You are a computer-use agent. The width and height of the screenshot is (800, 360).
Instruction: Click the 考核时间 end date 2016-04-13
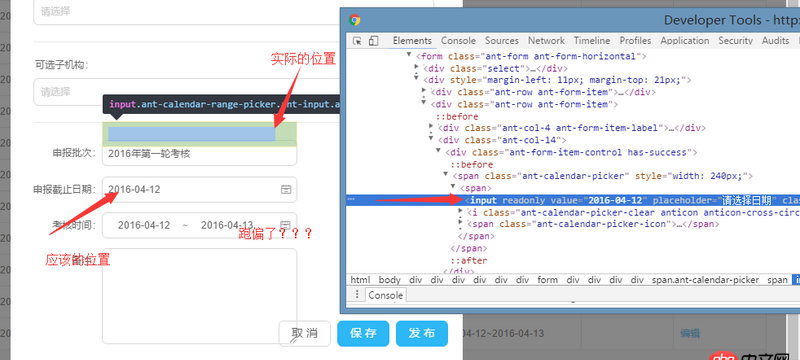tap(227, 225)
